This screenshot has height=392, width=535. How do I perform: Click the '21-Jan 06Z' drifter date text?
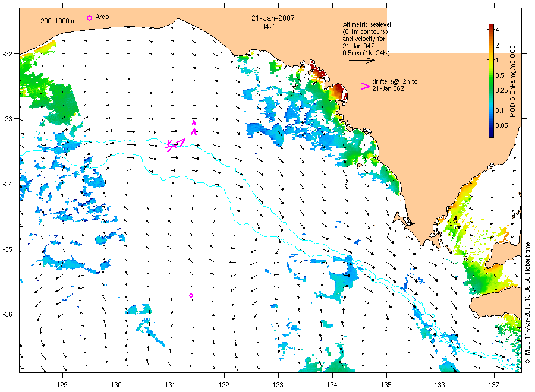388,88
